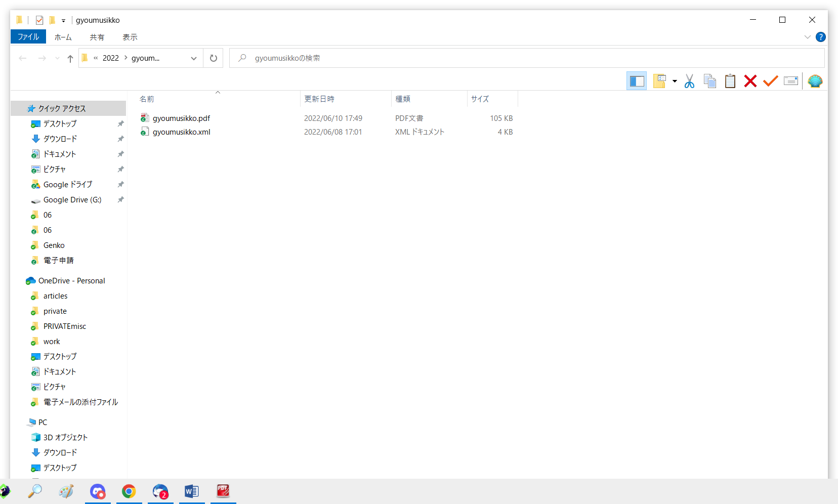
Task: Click the Classic Shell seashell icon
Action: point(815,81)
